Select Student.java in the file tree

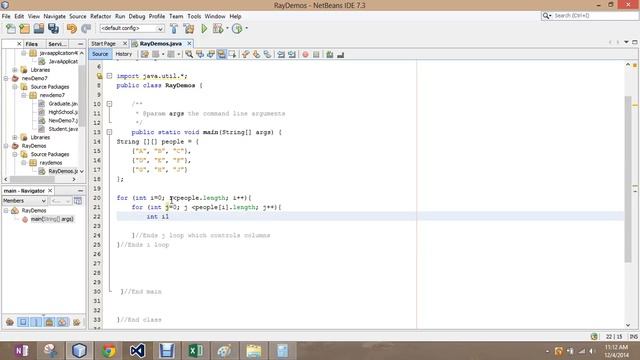tap(63, 129)
